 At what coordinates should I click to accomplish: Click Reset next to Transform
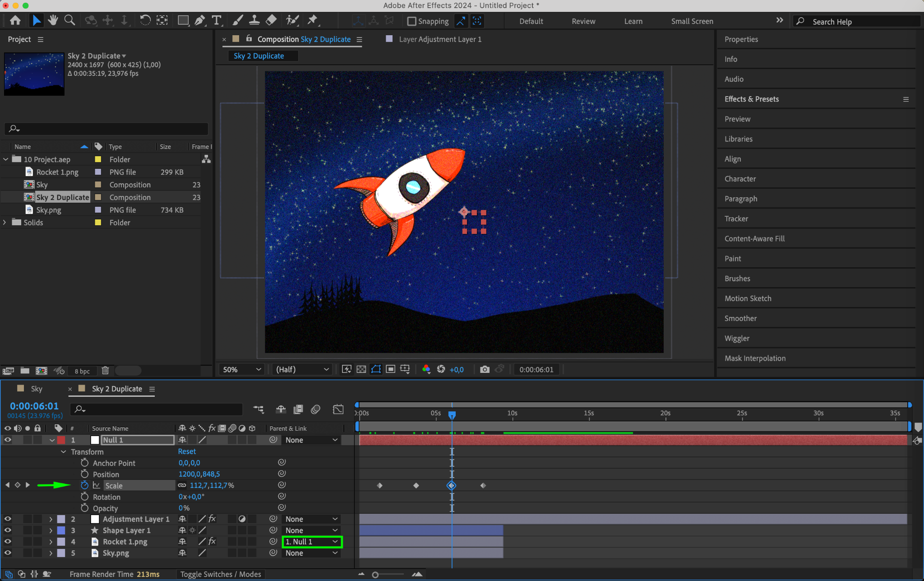pos(187,451)
